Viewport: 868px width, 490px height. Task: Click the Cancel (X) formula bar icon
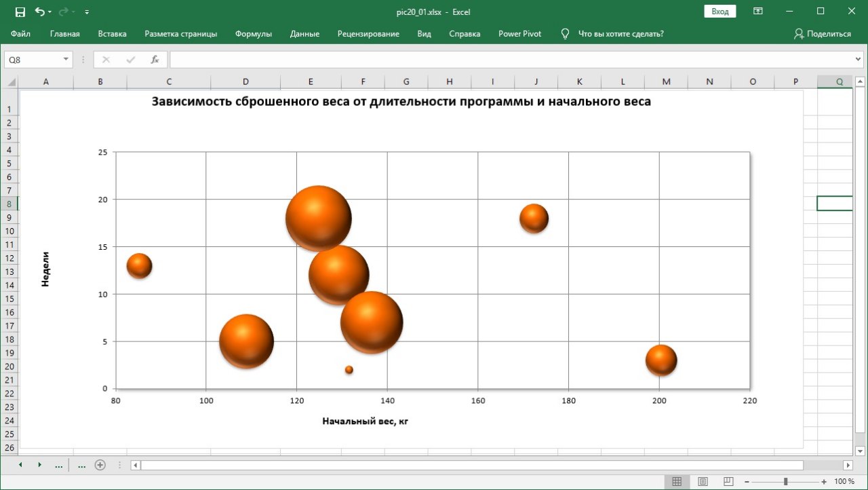(x=106, y=60)
